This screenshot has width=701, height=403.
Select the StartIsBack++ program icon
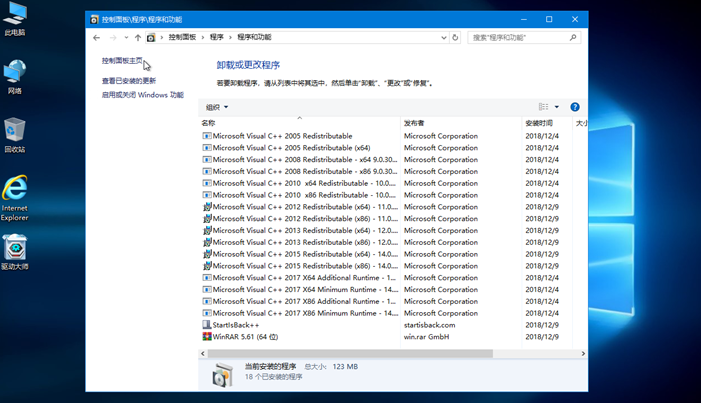[207, 325]
